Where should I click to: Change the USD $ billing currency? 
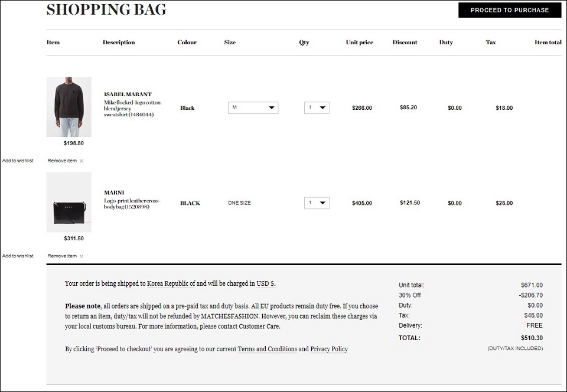(266, 283)
